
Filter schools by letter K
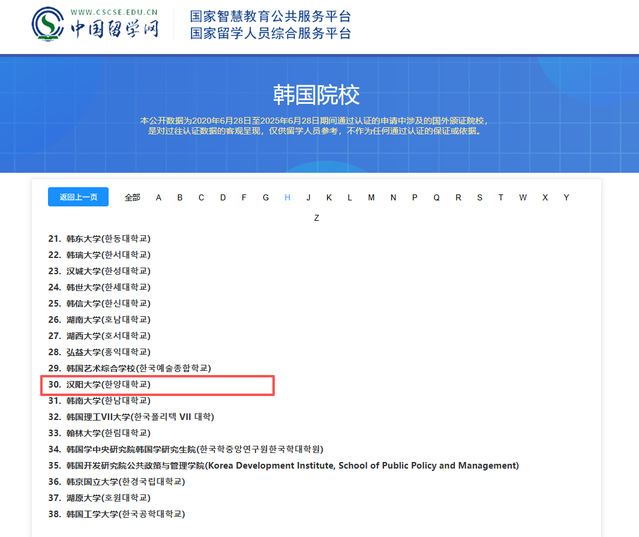tap(329, 198)
